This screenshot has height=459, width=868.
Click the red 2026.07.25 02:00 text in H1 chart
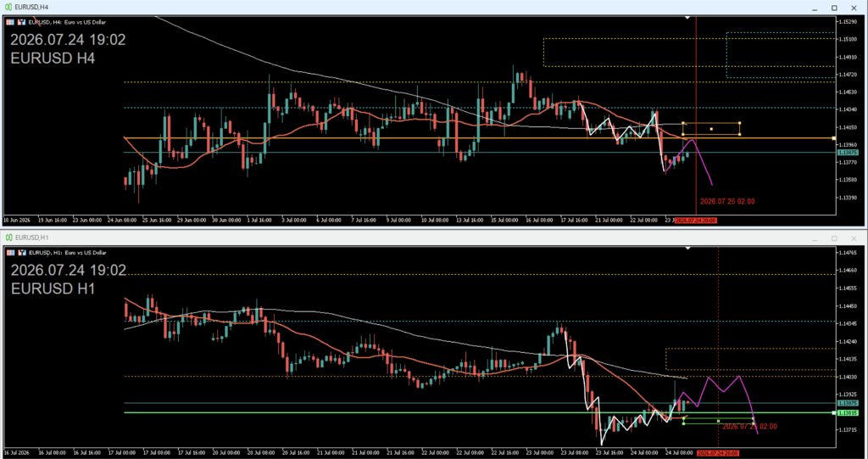click(749, 426)
